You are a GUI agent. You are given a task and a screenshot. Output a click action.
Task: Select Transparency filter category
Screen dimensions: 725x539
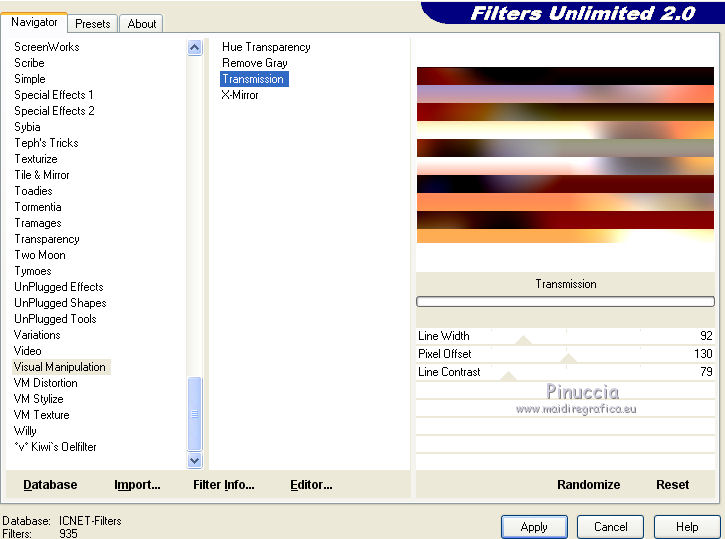pyautogui.click(x=47, y=239)
